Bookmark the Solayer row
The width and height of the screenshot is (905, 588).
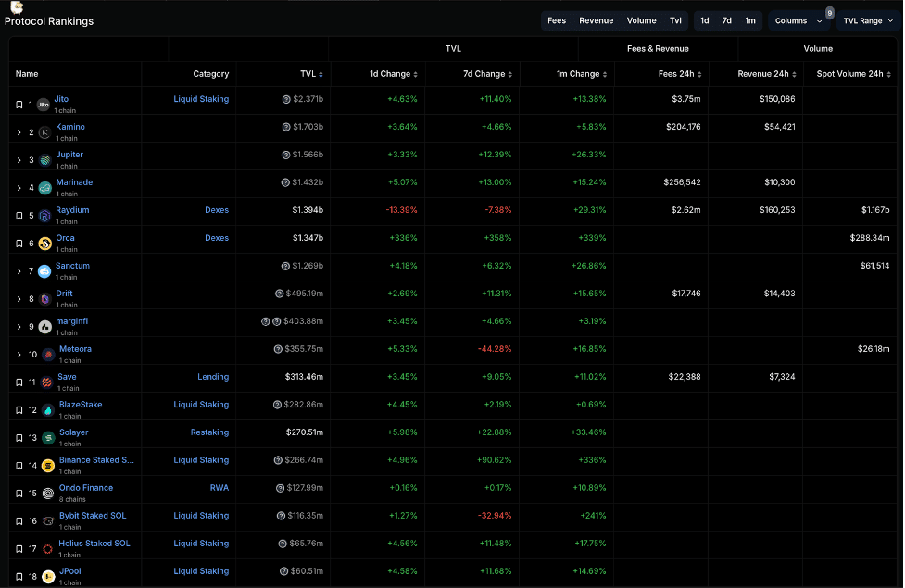click(19, 438)
